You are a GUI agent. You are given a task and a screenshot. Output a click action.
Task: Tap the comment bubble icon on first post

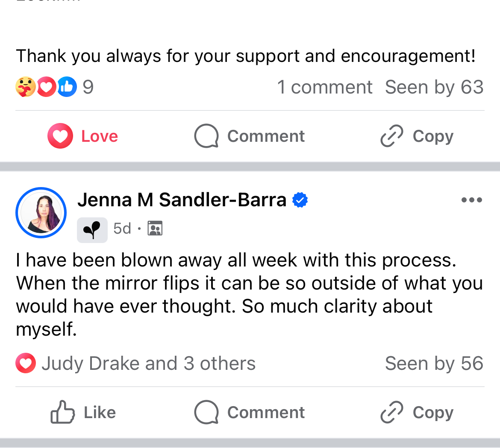pos(206,136)
